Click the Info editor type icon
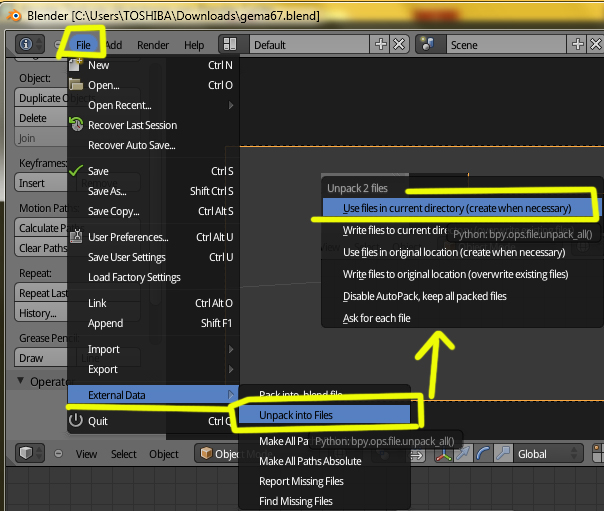The image size is (604, 511). click(x=30, y=44)
